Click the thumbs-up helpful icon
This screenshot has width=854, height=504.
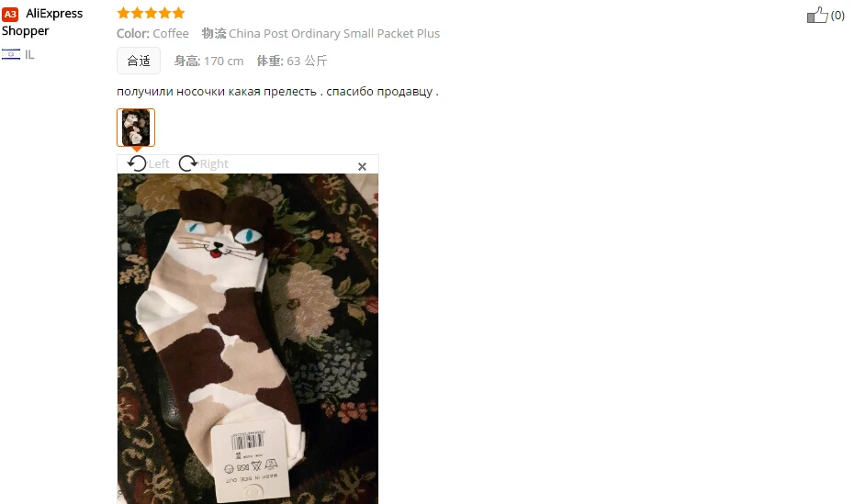[817, 15]
